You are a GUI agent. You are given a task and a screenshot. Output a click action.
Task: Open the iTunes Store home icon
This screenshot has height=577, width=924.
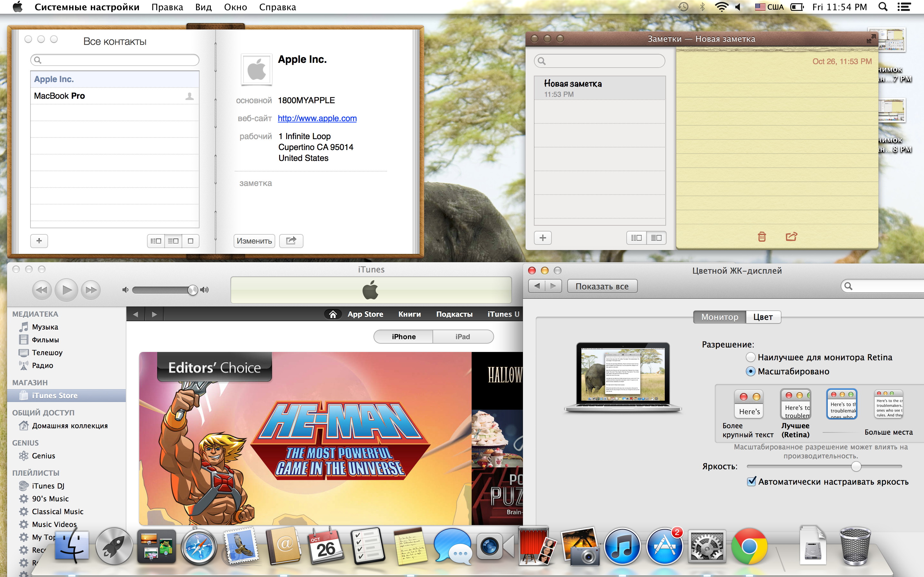[333, 314]
